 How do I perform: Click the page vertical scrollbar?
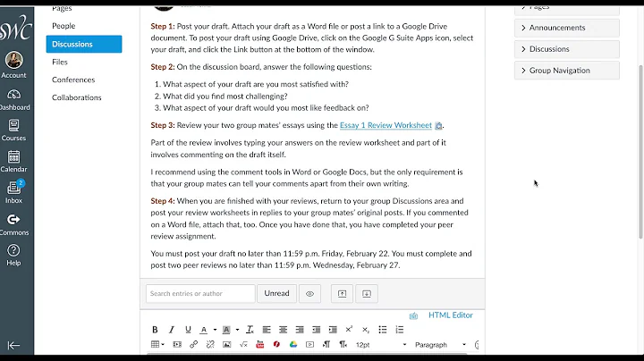tap(640, 152)
